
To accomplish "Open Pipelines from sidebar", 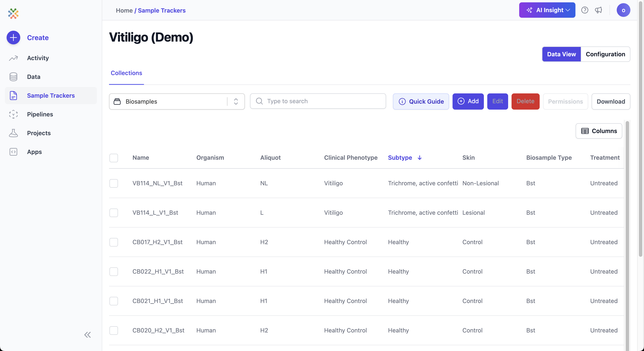I will coord(40,114).
